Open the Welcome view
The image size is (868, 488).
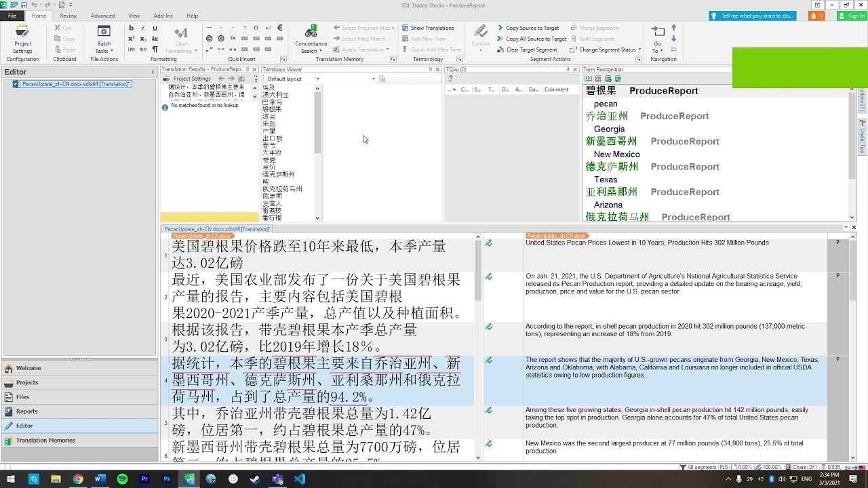click(79, 368)
